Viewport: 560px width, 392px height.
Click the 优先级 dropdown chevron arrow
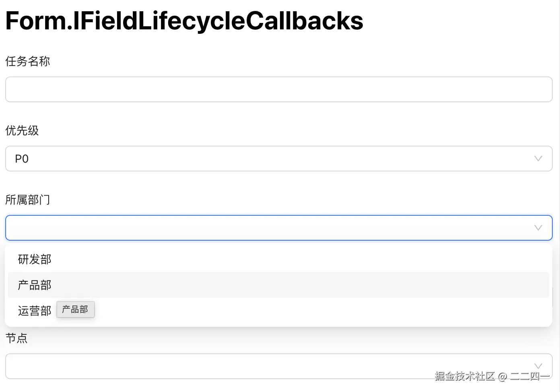(x=538, y=159)
